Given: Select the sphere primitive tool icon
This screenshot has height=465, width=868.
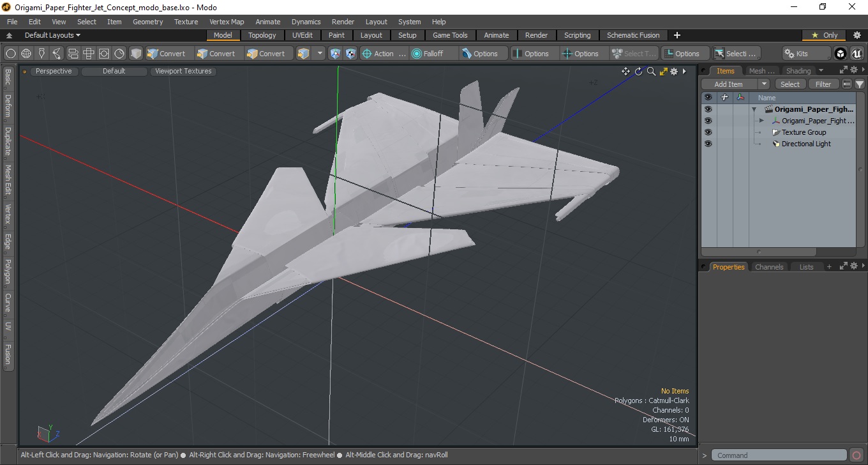Looking at the screenshot, I should [x=11, y=54].
